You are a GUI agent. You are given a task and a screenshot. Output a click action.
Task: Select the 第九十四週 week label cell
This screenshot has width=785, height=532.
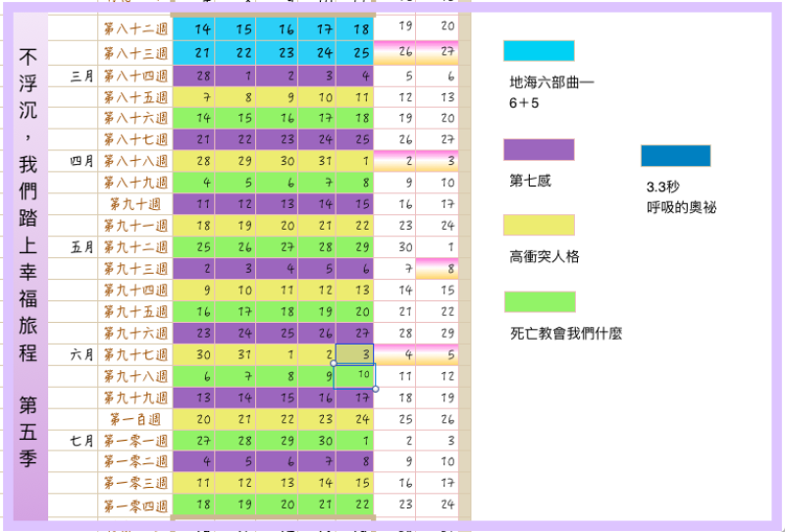click(135, 290)
